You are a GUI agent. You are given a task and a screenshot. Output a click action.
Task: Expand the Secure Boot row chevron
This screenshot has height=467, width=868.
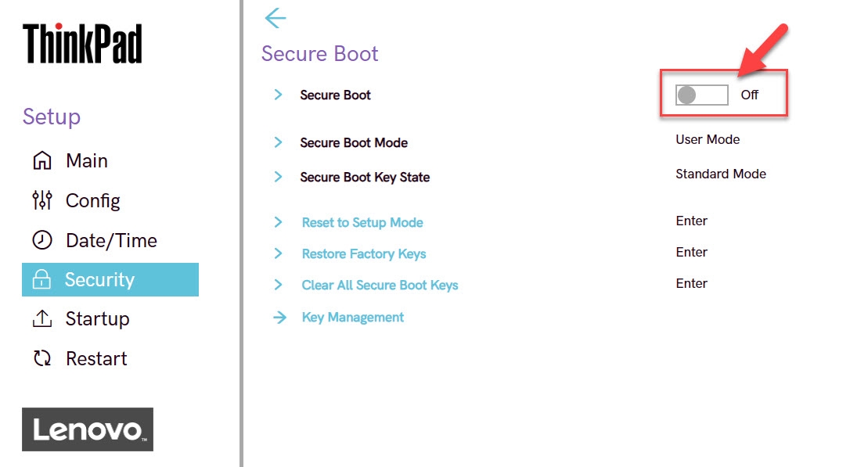[278, 95]
